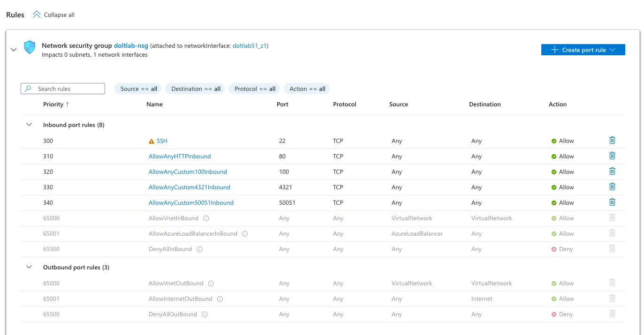Click info icon beside AllowAzureLoadBalancerInBound
Viewport: 644px width, 335px height.
click(x=245, y=234)
